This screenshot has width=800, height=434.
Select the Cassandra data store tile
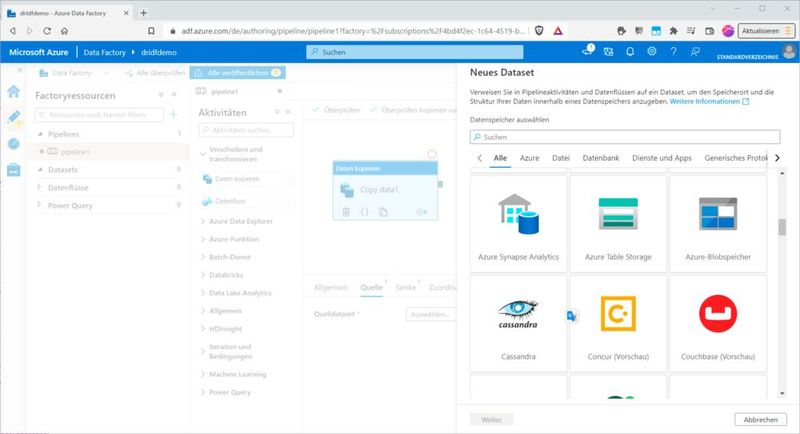pos(517,322)
